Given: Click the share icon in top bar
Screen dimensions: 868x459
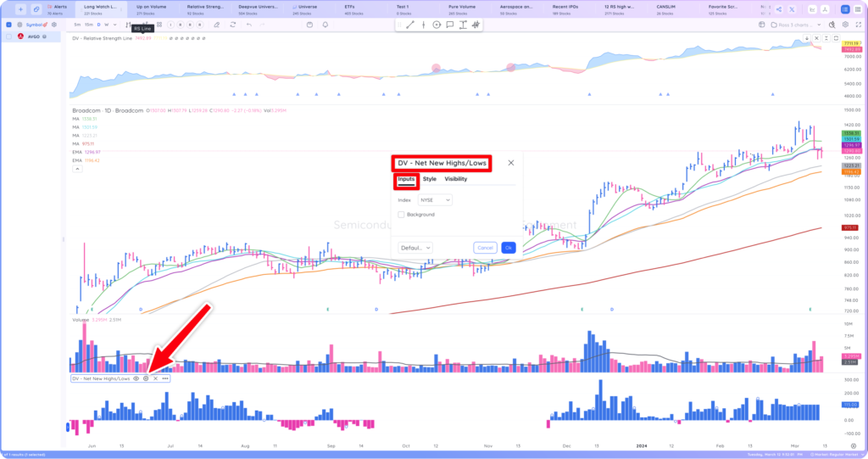Looking at the screenshot, I should coord(779,9).
